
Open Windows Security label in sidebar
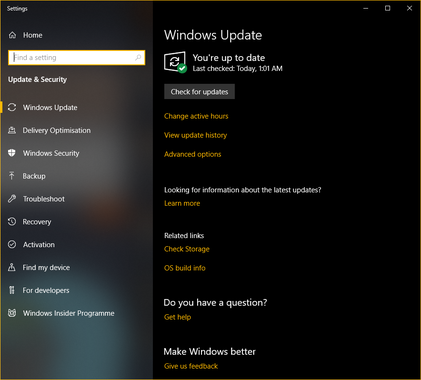tap(51, 153)
